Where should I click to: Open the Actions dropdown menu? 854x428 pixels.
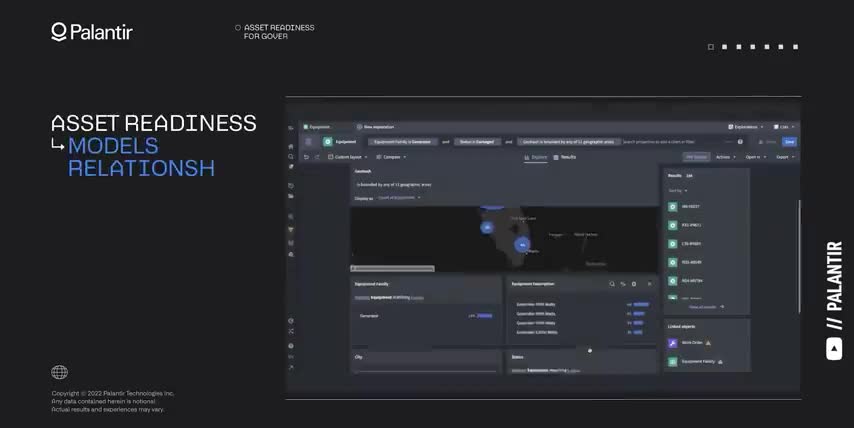coord(725,157)
